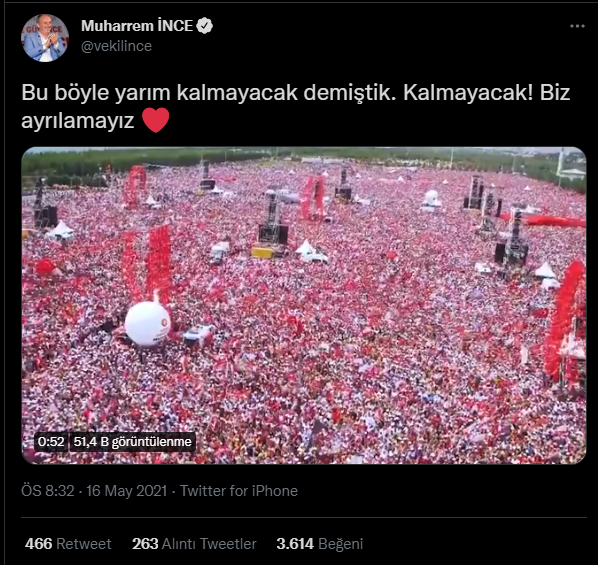598x565 pixels.
Task: Show the 3.614 Beğeni likes list
Action: click(320, 544)
